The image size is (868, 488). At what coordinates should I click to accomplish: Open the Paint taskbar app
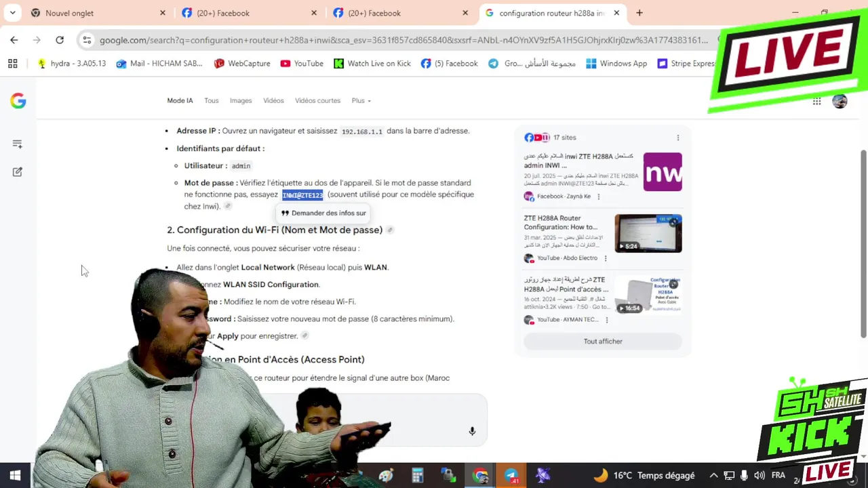386,476
